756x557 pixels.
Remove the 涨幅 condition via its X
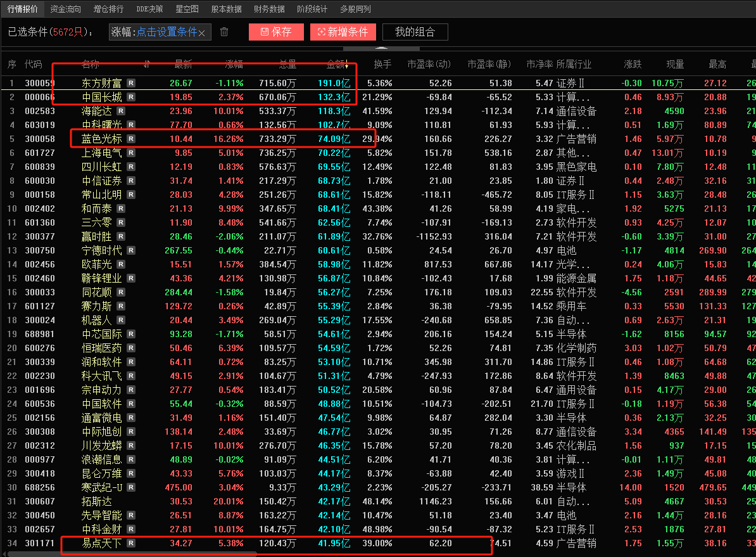point(201,33)
